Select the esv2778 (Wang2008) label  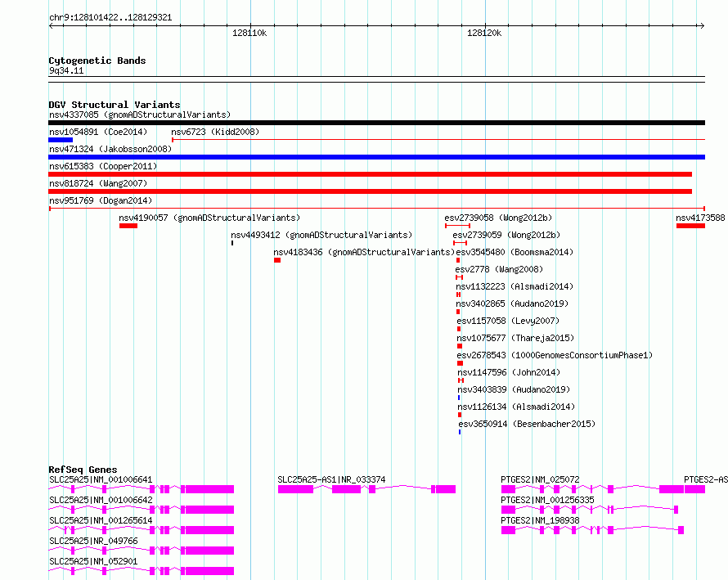(x=499, y=269)
